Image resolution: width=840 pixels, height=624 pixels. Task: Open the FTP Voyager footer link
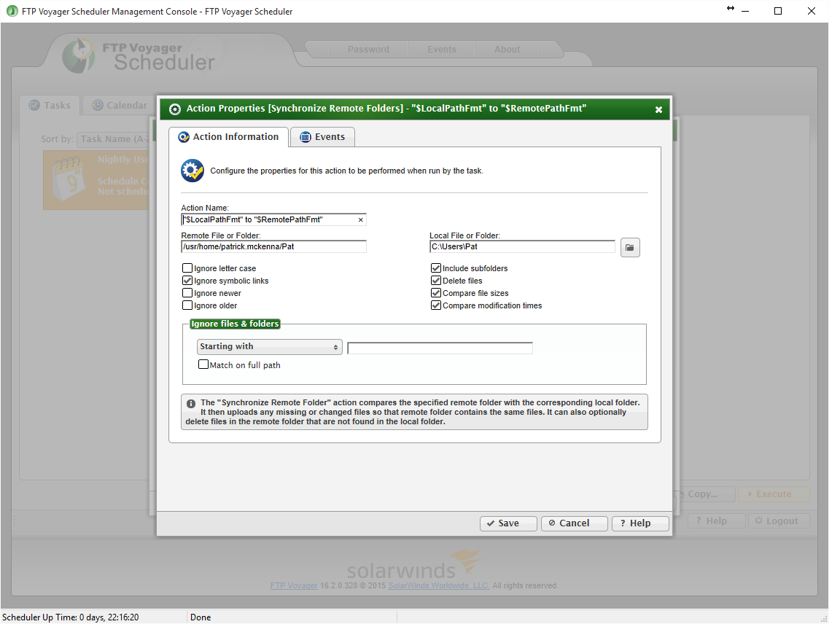(294, 585)
